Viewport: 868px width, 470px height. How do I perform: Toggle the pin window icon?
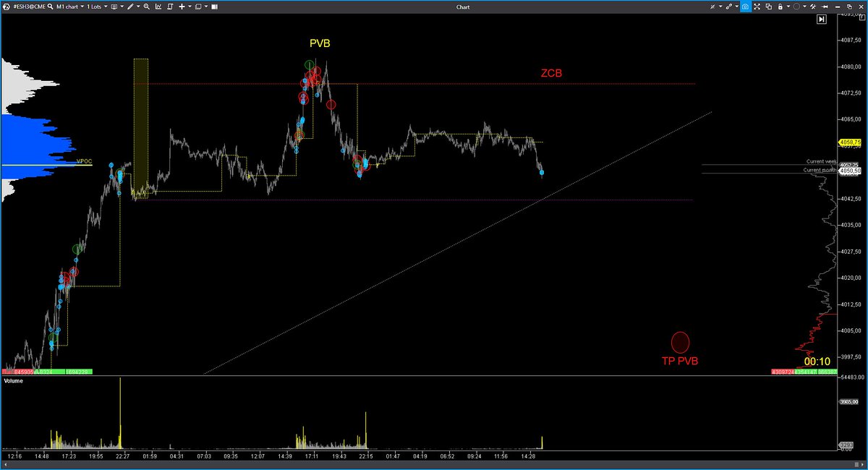825,7
